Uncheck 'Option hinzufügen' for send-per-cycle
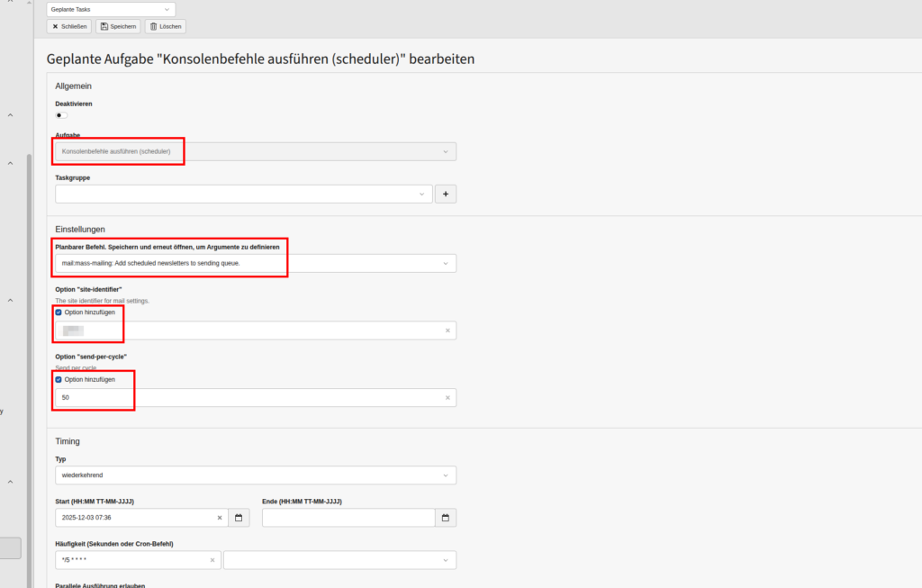The width and height of the screenshot is (922, 588). coord(59,379)
